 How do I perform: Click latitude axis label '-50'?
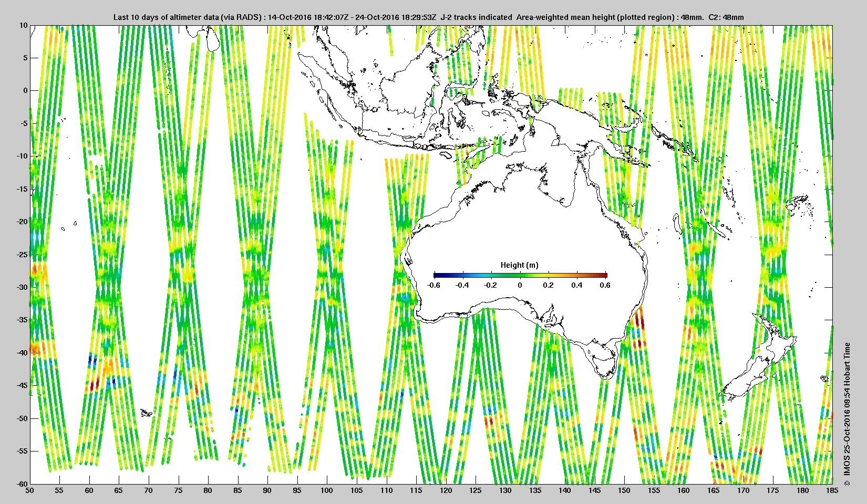tap(22, 418)
